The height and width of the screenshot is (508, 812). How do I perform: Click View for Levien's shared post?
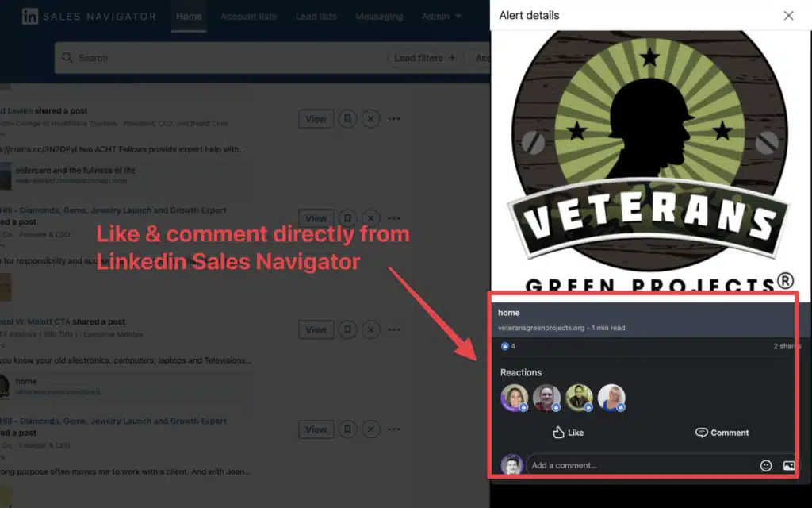coord(316,119)
